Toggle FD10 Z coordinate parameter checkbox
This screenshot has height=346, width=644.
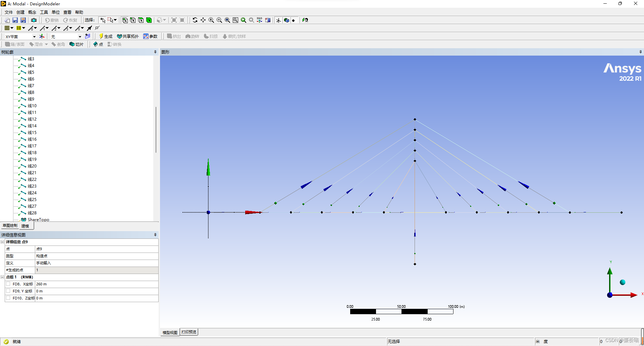(8, 298)
